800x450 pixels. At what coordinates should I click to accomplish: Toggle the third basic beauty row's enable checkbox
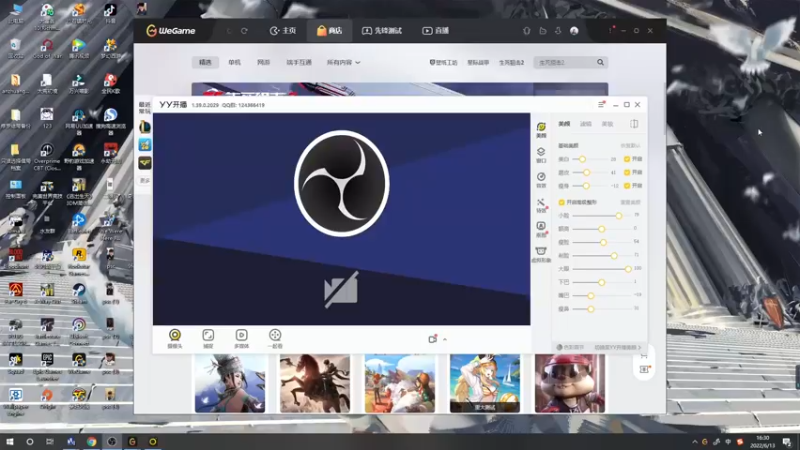[x=627, y=186]
